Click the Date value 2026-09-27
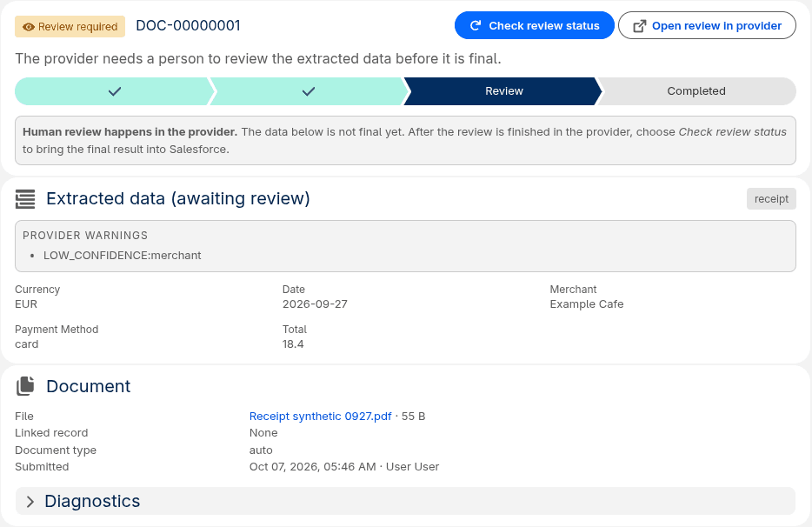This screenshot has height=527, width=812. [x=315, y=304]
